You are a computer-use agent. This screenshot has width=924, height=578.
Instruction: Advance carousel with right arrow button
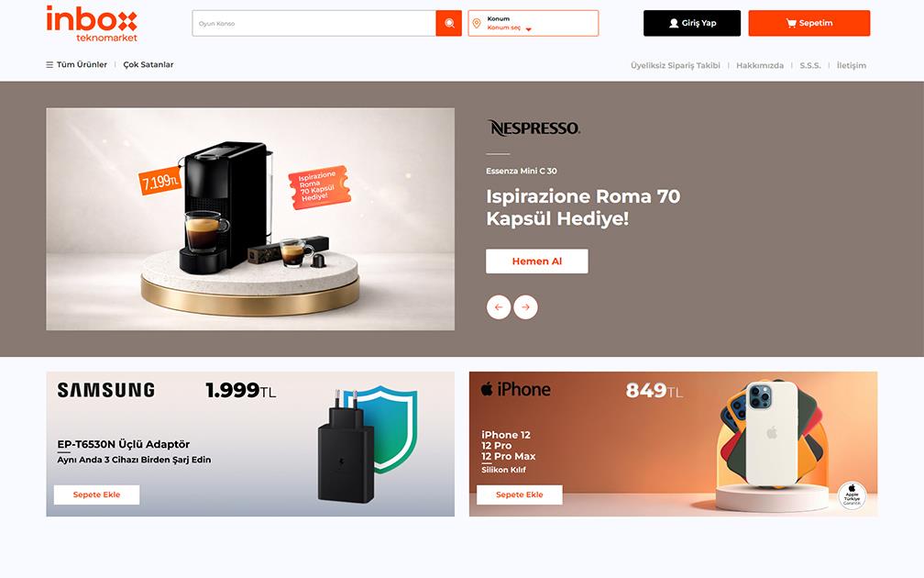(525, 307)
